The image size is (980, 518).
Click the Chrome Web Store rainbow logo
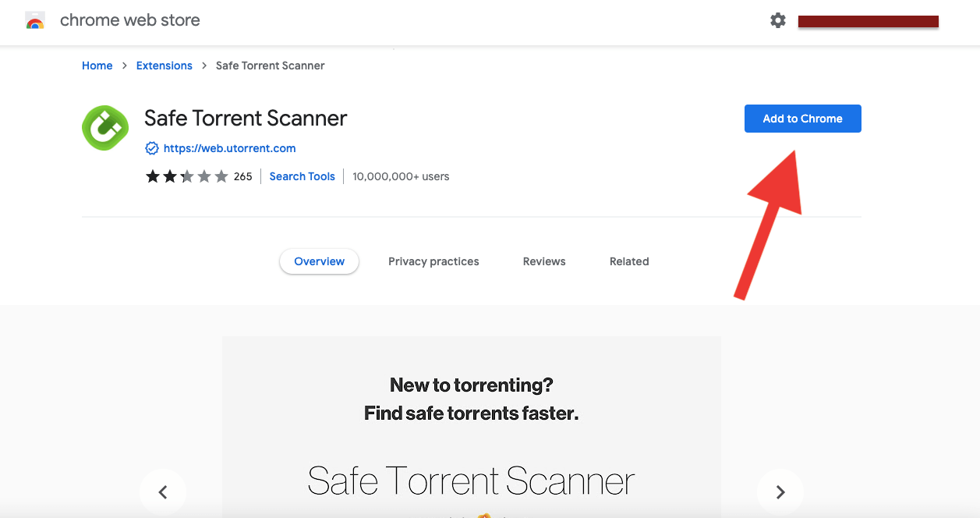(35, 21)
